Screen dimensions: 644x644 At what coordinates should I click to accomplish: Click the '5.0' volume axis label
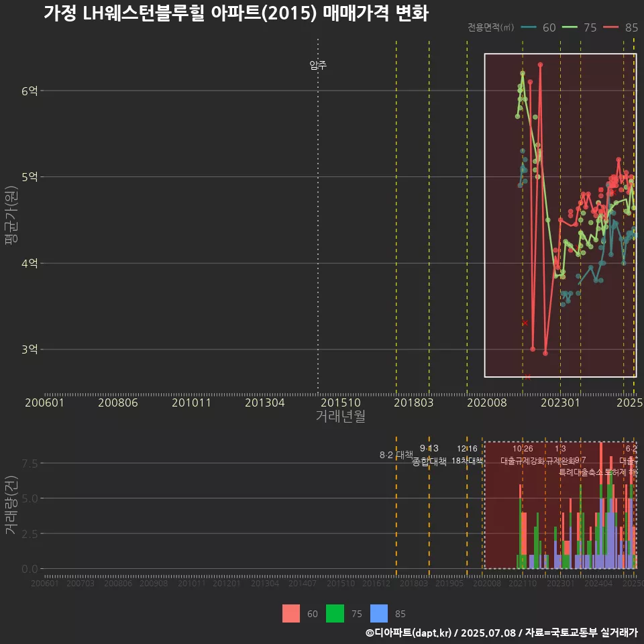[x=30, y=498]
